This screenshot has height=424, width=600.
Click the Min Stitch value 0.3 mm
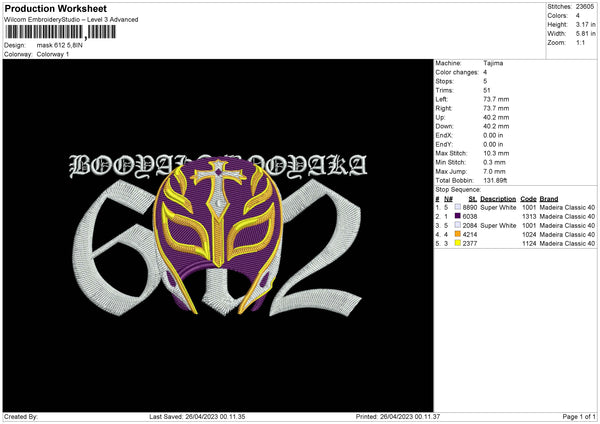(x=494, y=162)
